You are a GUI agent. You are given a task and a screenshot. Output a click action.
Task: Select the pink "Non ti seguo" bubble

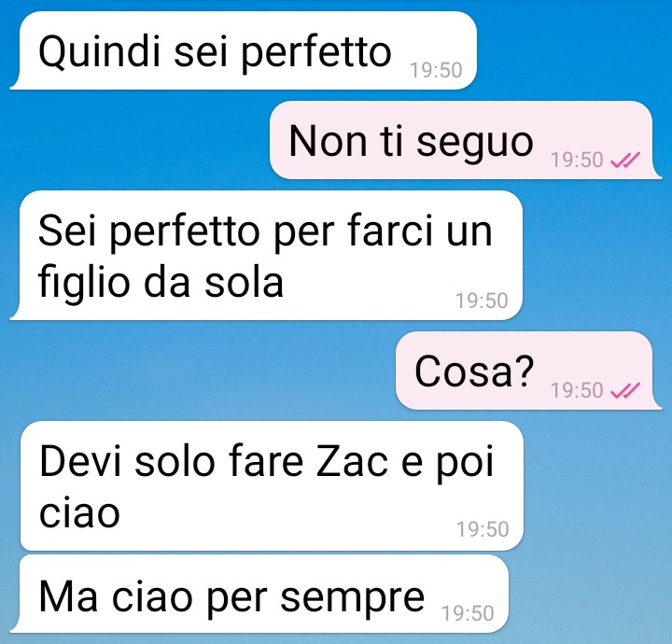click(466, 140)
